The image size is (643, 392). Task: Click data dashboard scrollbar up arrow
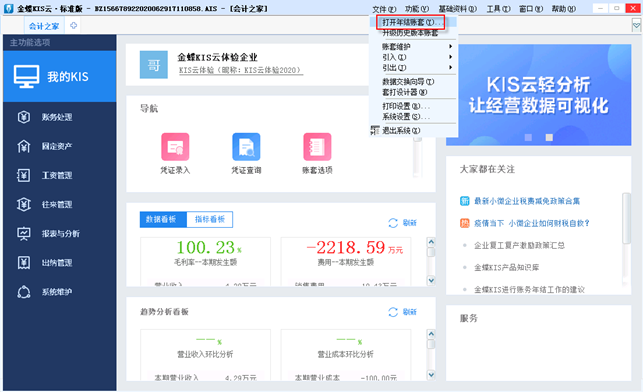coord(431,242)
